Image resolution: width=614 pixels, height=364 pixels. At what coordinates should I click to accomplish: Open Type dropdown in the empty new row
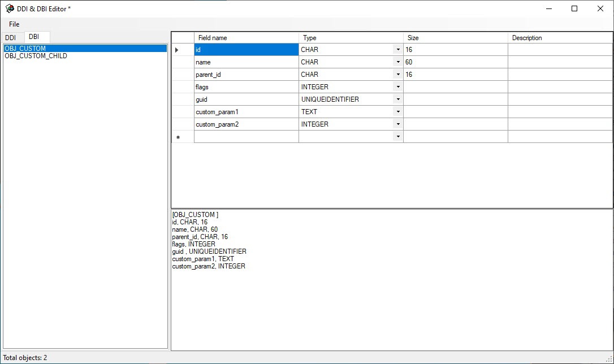pyautogui.click(x=398, y=137)
